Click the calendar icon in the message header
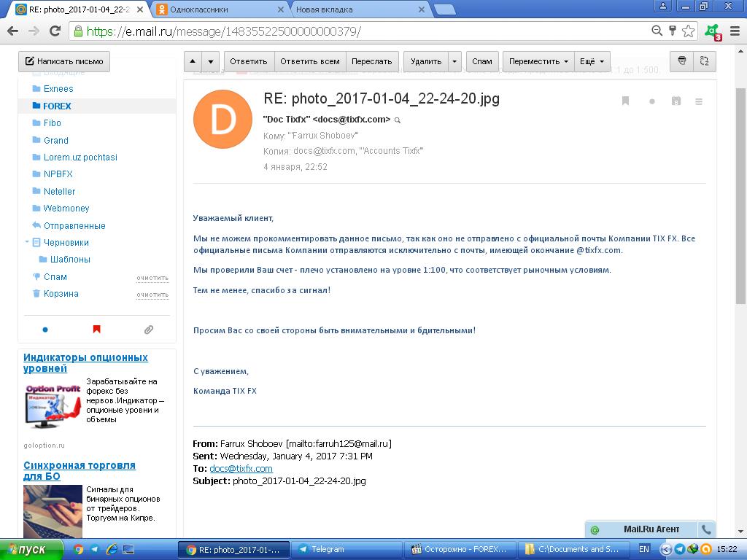 pyautogui.click(x=676, y=101)
